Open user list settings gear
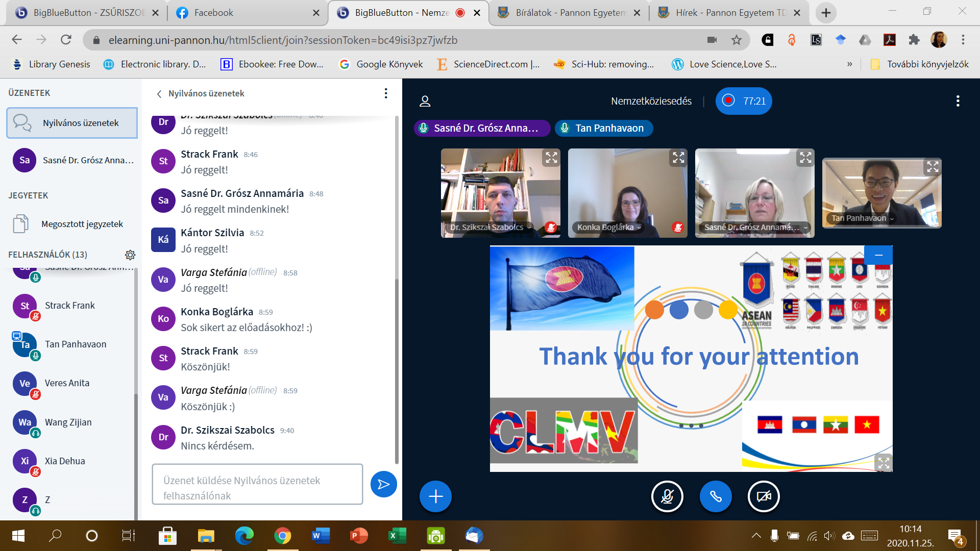The height and width of the screenshot is (551, 980). click(x=130, y=255)
